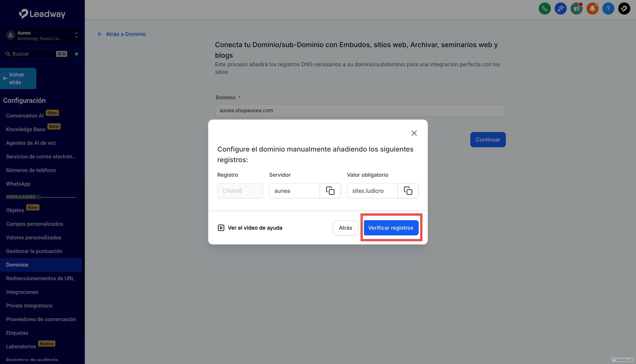Open the megaphone announcements icon

pyautogui.click(x=576, y=9)
